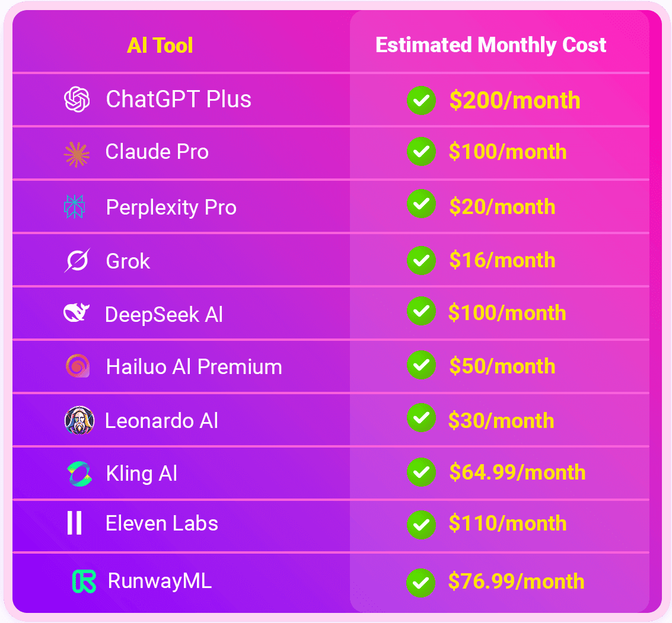Image resolution: width=672 pixels, height=623 pixels.
Task: Toggle the checkmark next to $30/month
Action: [421, 418]
